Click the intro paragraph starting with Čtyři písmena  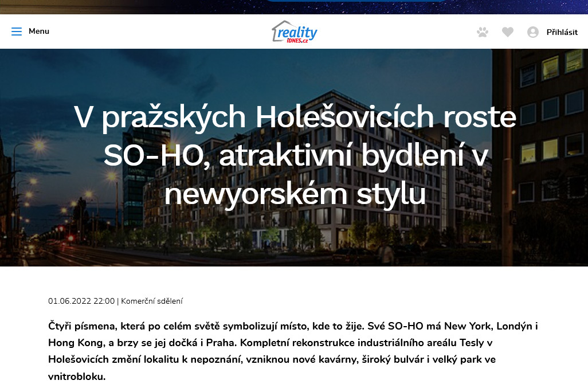[x=293, y=351]
